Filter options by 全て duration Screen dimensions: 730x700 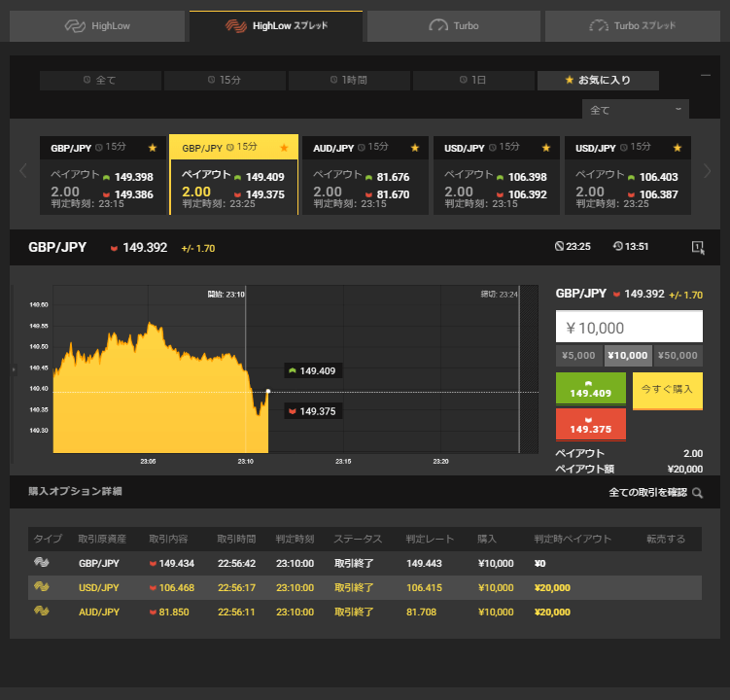tap(100, 80)
